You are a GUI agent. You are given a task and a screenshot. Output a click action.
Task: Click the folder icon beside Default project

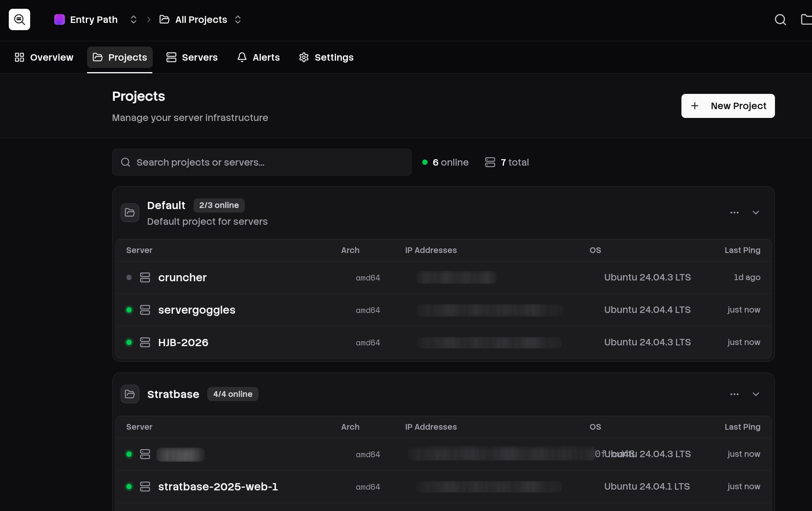pyautogui.click(x=130, y=213)
